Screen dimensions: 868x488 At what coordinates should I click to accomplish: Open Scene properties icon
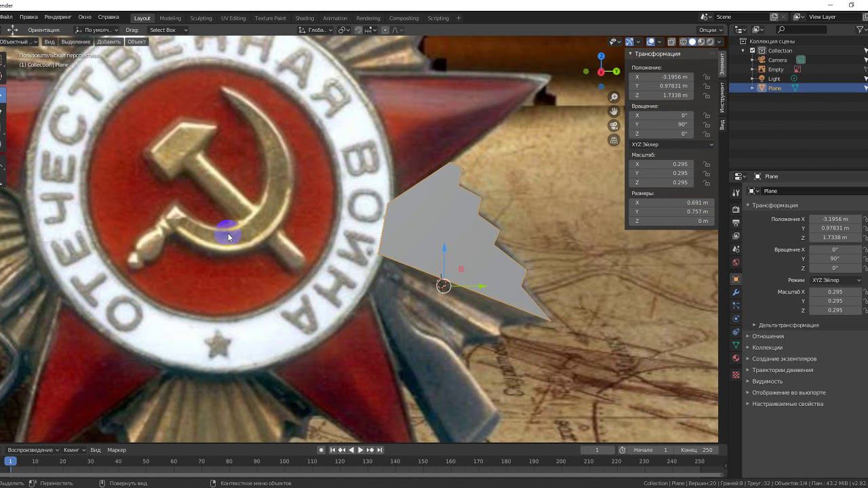point(736,249)
